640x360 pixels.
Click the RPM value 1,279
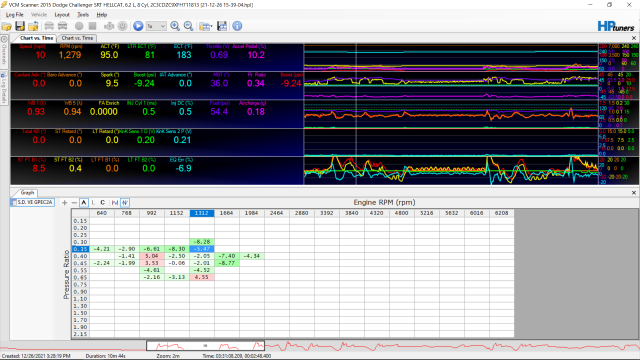(x=70, y=55)
